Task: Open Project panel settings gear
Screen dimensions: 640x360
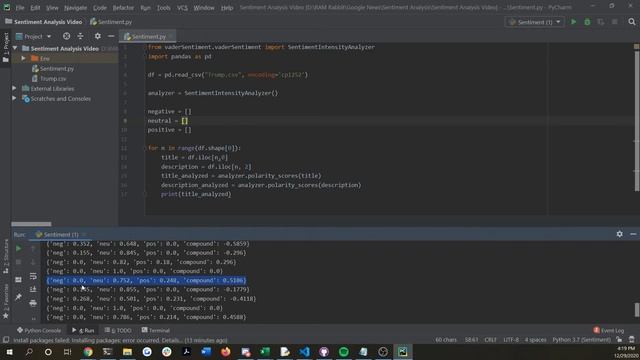Action: 98,36
